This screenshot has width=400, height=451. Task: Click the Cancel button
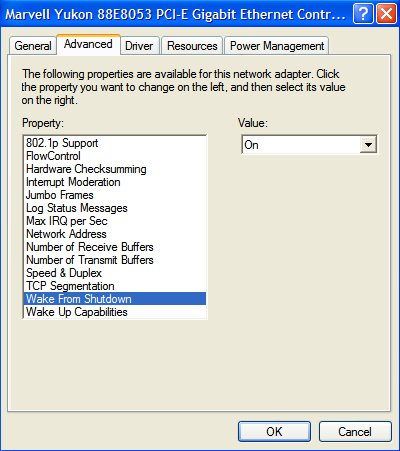click(355, 432)
